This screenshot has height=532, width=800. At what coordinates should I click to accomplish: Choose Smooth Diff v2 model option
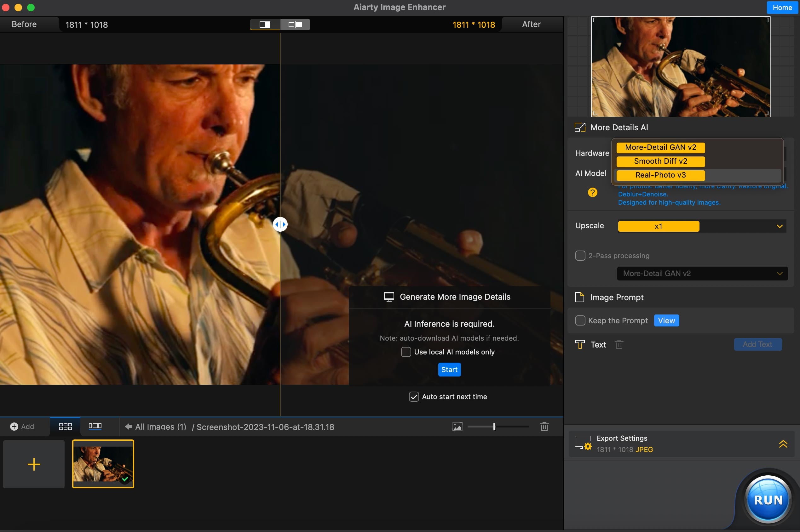pyautogui.click(x=660, y=161)
